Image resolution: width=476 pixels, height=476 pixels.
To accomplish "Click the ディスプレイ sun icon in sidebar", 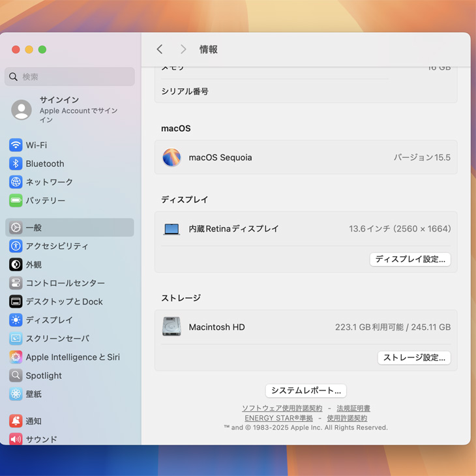I will [x=16, y=320].
